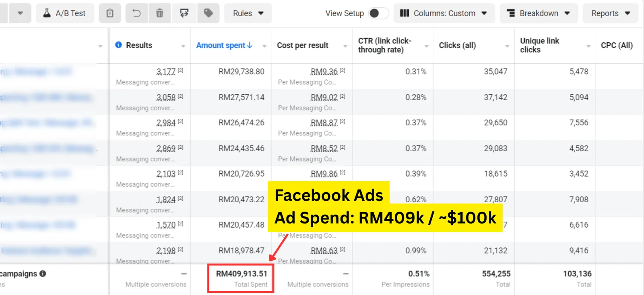This screenshot has width=644, height=295.
Task: Open the A/B Test tool
Action: [x=65, y=13]
